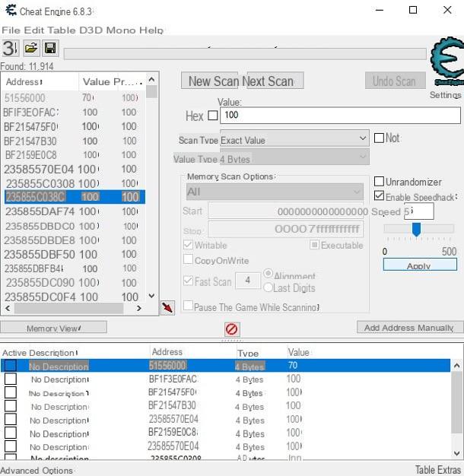The image size is (464, 476).
Task: Select the Last Digits radio button
Action: coord(269,287)
